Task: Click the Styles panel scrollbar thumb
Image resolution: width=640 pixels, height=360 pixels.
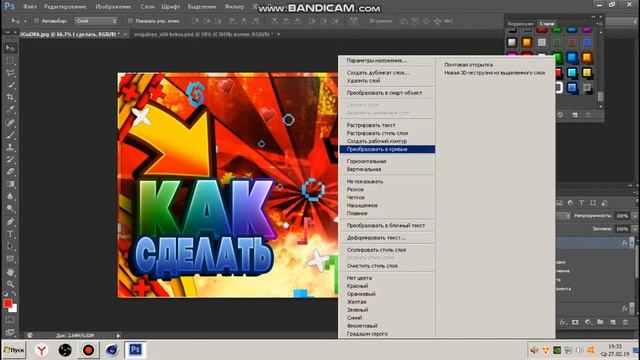Action: tap(600, 96)
